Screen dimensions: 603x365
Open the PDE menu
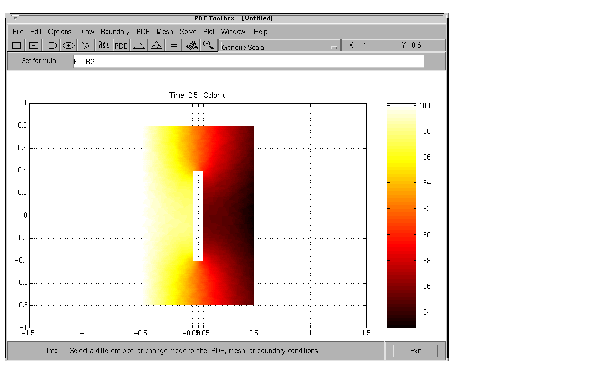[143, 32]
